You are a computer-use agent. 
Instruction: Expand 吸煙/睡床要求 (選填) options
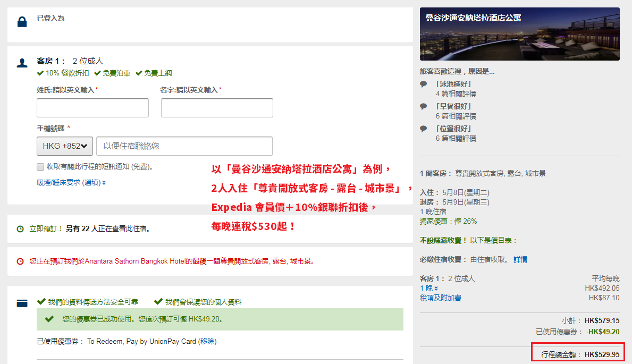pyautogui.click(x=71, y=183)
